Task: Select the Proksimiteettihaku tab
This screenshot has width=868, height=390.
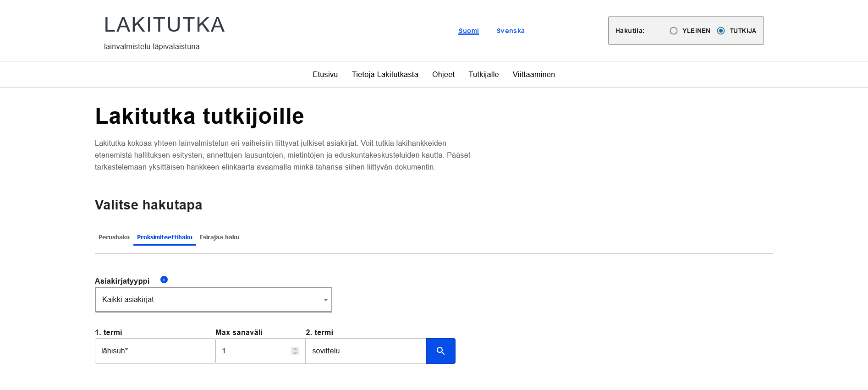Action: coord(165,237)
